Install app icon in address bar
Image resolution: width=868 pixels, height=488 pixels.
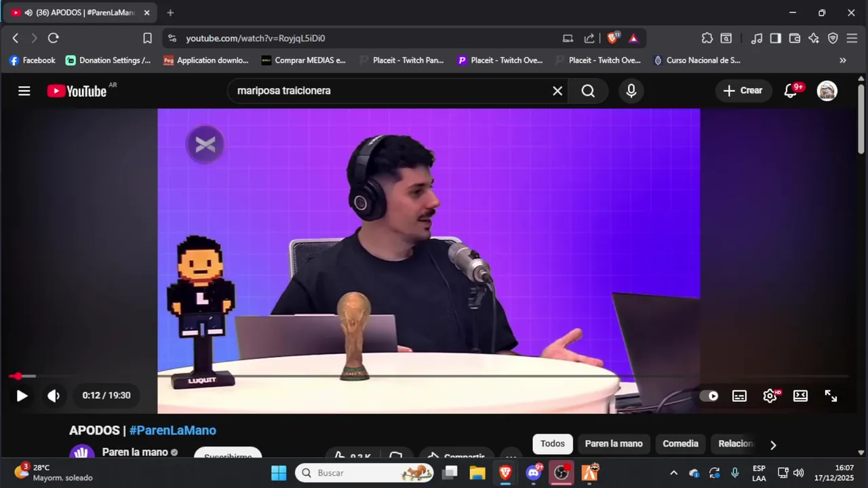[x=568, y=38]
